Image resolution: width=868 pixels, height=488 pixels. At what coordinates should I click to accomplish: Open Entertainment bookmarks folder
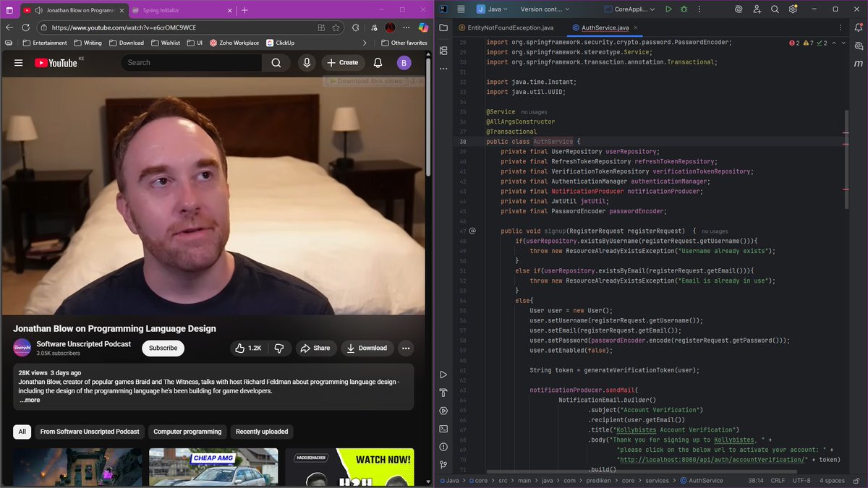[x=45, y=43]
